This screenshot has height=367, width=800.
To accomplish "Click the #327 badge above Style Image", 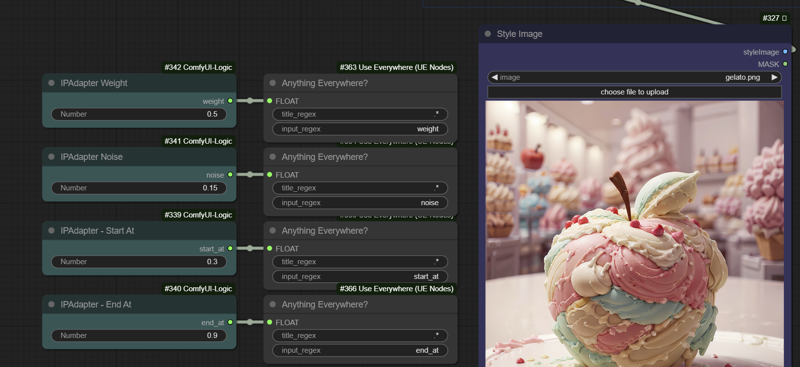I will point(774,18).
